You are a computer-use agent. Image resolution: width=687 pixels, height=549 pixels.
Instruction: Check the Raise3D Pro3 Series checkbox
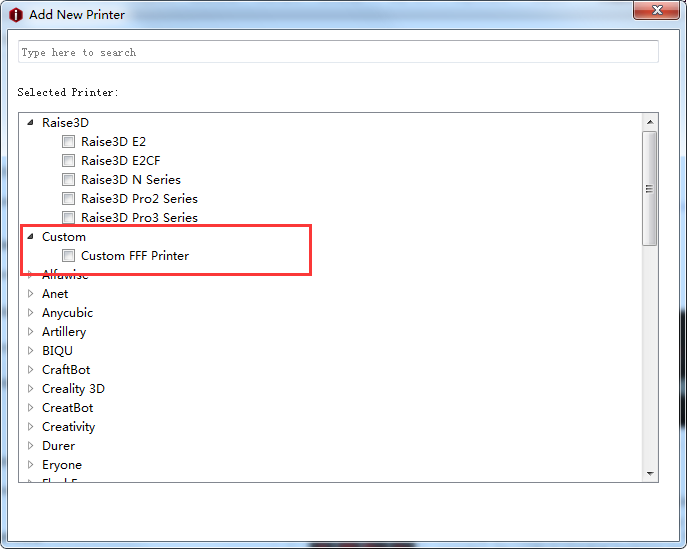coord(68,217)
